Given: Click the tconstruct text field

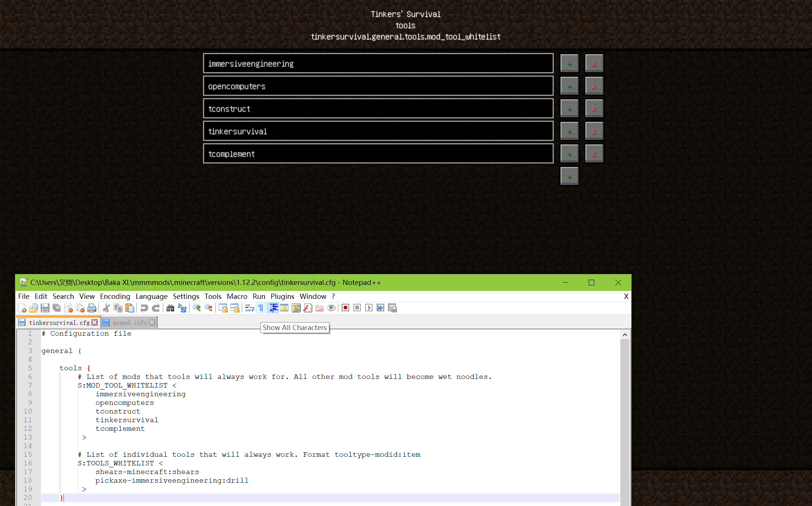Looking at the screenshot, I should (x=378, y=109).
